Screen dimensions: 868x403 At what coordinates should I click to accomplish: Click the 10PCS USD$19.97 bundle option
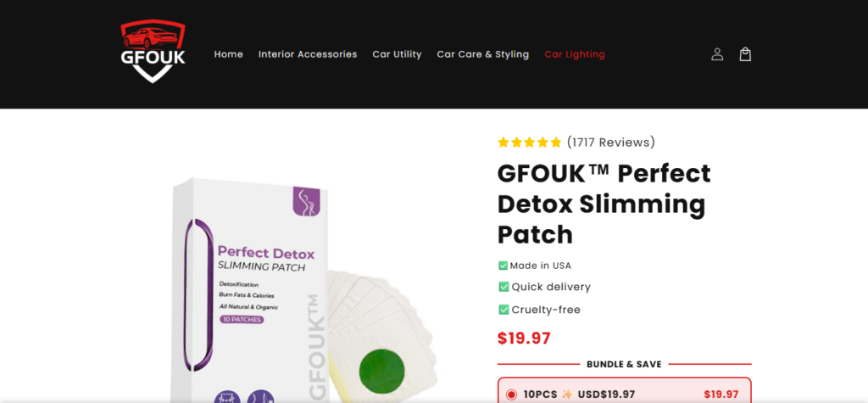coord(625,391)
